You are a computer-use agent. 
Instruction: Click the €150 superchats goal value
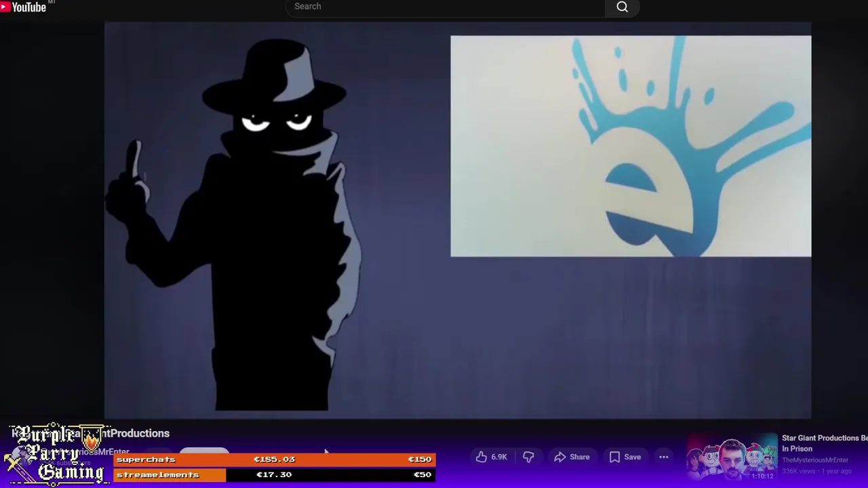click(419, 460)
